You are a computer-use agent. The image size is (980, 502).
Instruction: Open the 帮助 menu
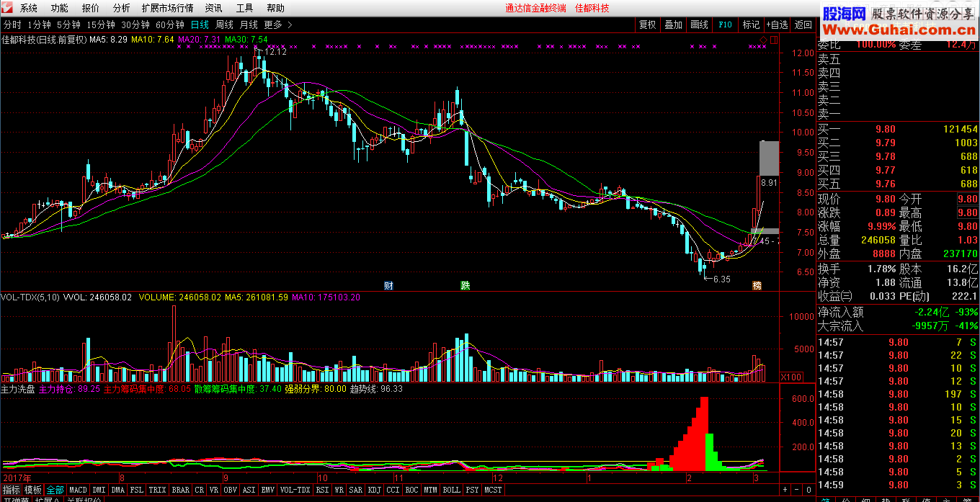[275, 8]
